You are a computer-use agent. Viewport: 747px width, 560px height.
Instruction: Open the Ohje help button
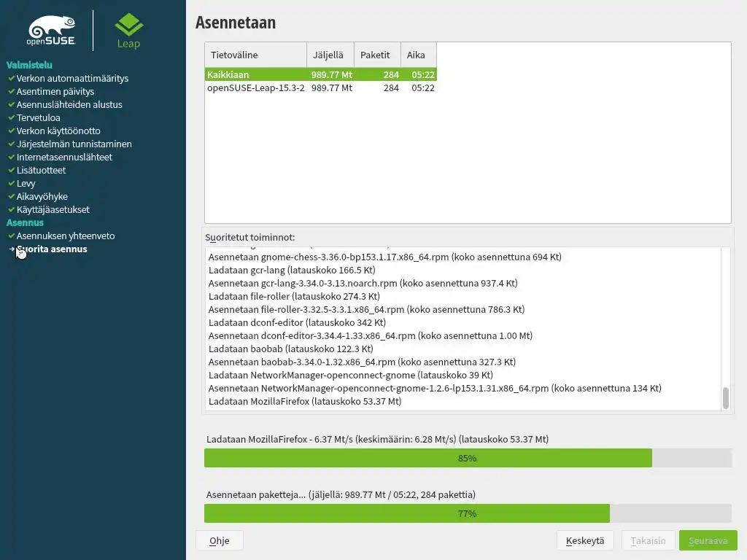219,540
